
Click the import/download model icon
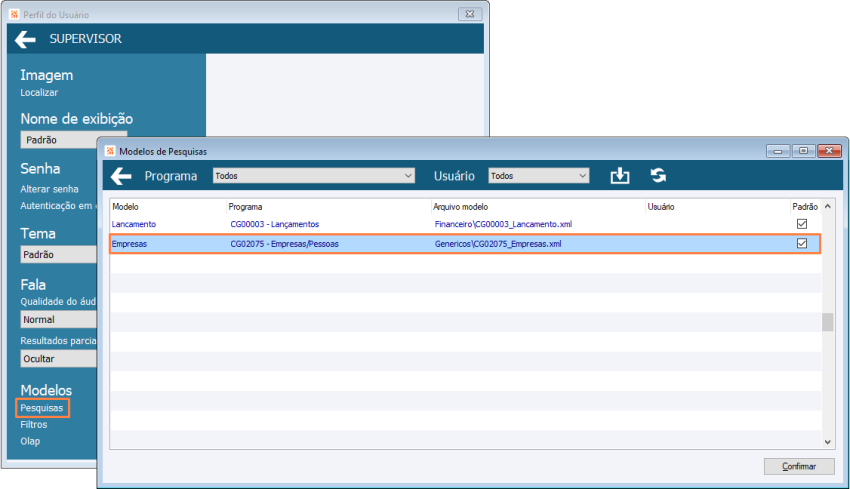pos(620,176)
